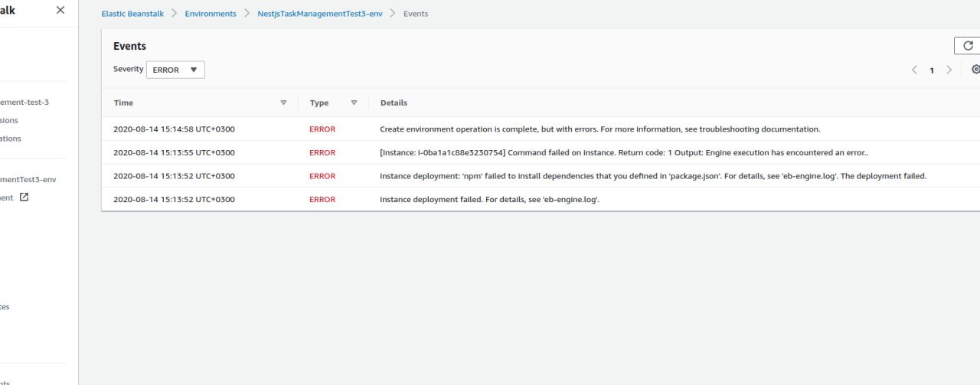Viewport: 980px width, 385px height.
Task: Navigate to the Environments breadcrumb
Action: [211, 14]
